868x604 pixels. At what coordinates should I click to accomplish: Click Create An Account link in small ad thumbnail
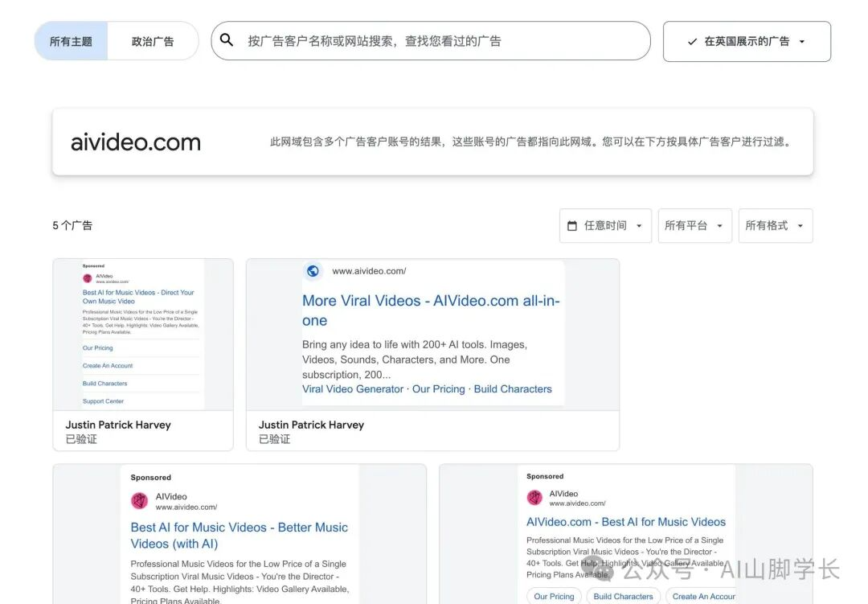tap(108, 366)
